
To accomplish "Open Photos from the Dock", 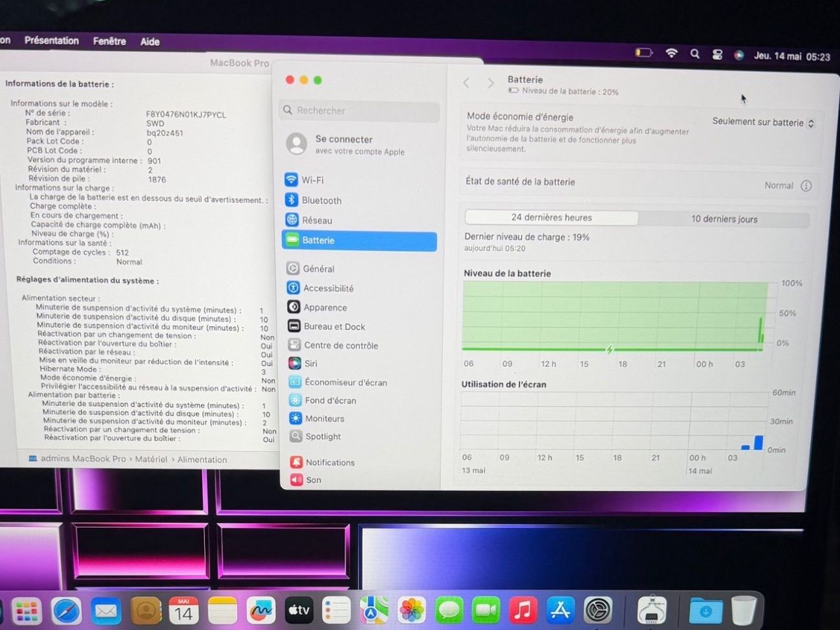I will click(411, 610).
